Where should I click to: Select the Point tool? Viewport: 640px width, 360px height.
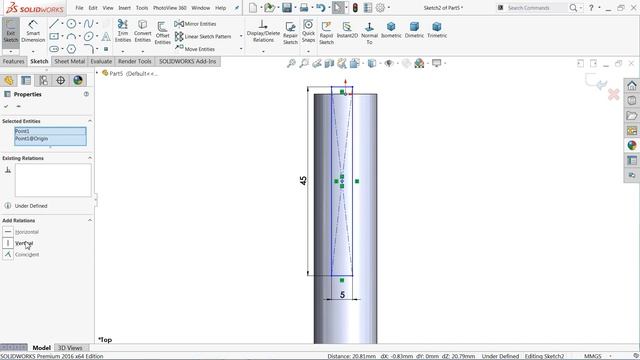point(106,49)
